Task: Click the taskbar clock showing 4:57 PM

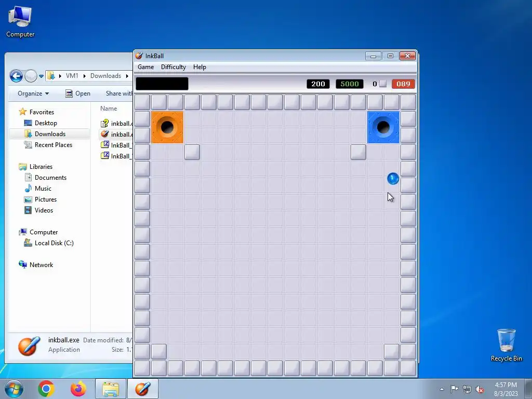Action: click(506, 389)
